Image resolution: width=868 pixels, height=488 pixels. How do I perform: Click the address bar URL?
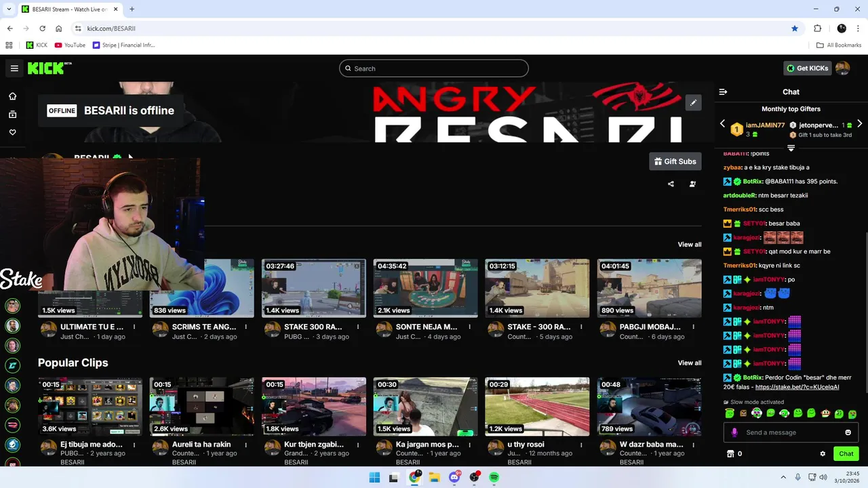(x=111, y=28)
